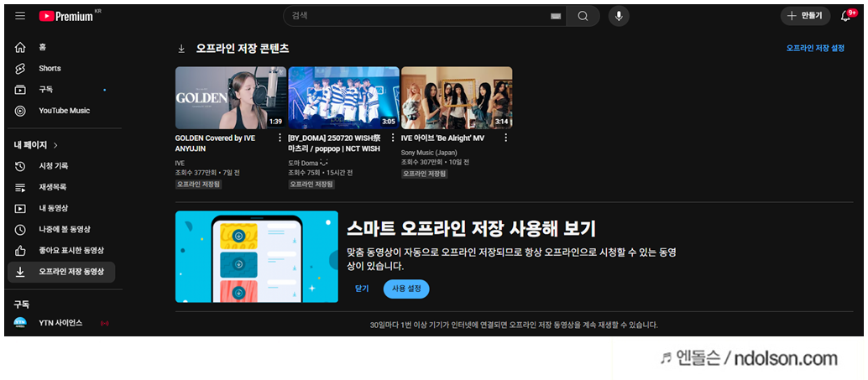The width and height of the screenshot is (868, 380).
Task: Click the download arrow icon in sidebar
Action: click(20, 272)
